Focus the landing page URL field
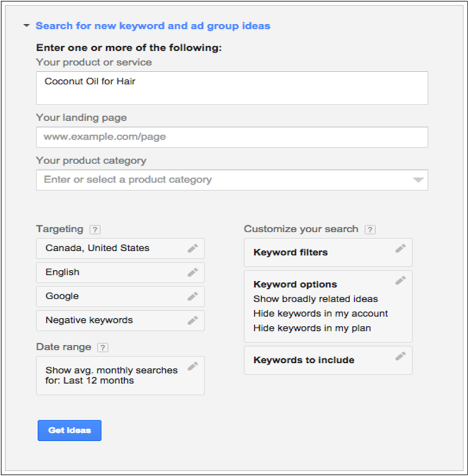The image size is (468, 476). (x=231, y=137)
